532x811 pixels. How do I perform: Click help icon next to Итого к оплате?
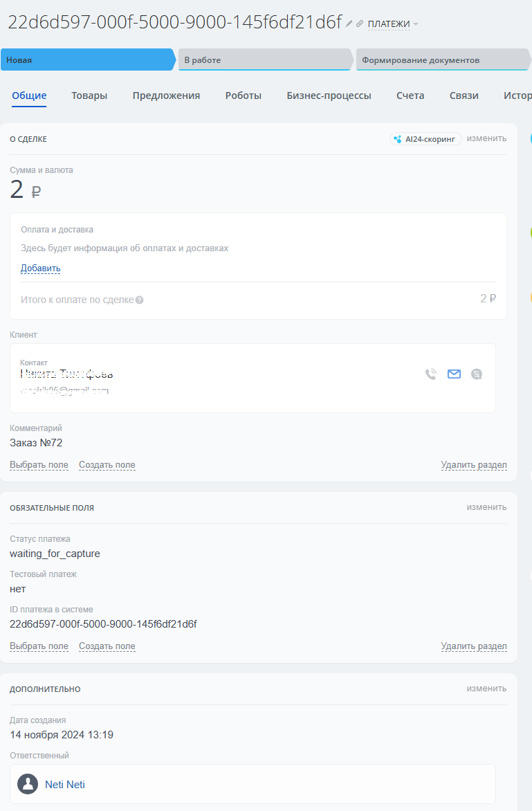tap(140, 300)
